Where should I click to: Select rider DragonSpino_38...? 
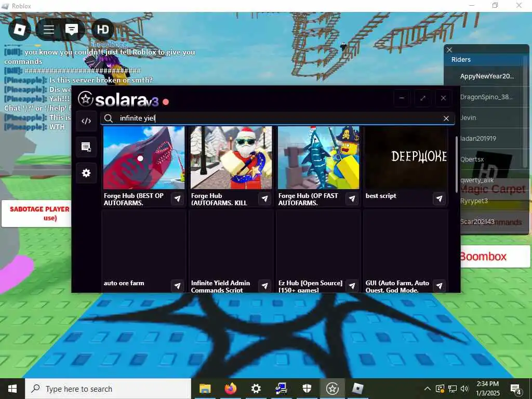coord(486,97)
